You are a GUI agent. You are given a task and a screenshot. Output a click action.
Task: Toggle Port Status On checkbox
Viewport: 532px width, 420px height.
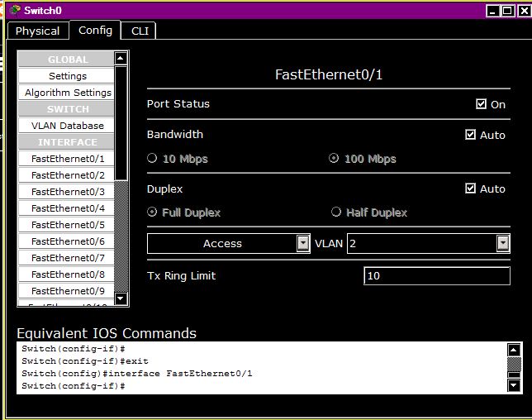[481, 104]
